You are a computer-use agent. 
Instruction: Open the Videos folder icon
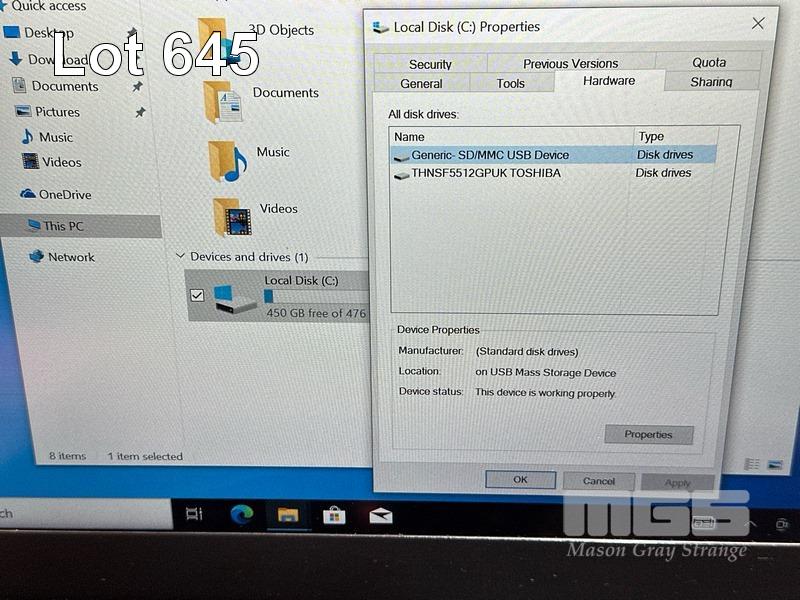232,216
